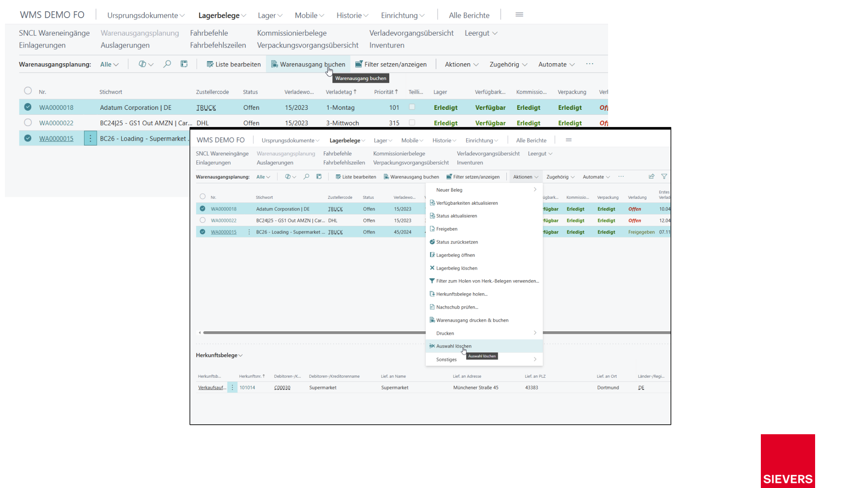Viewport: 868px width, 488px height.
Task: Sort by Verladetag column in back window
Action: (x=341, y=92)
